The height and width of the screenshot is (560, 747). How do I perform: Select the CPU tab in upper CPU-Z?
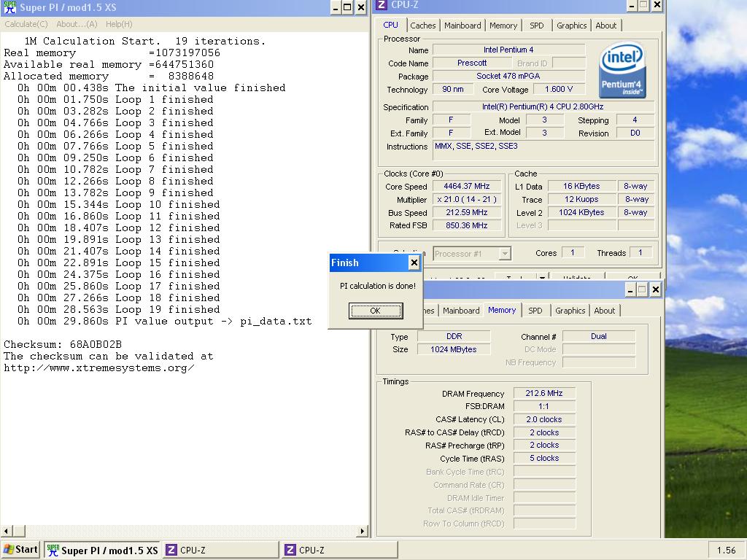pos(390,25)
